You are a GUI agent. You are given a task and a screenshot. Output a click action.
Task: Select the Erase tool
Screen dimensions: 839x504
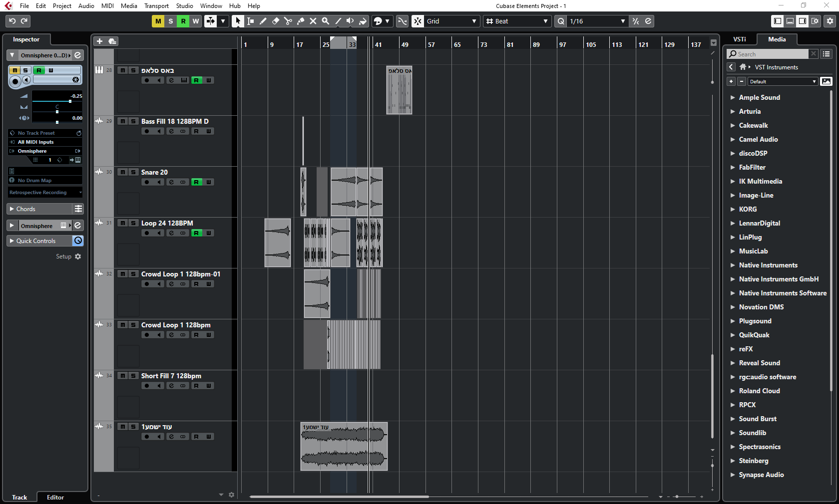(275, 21)
